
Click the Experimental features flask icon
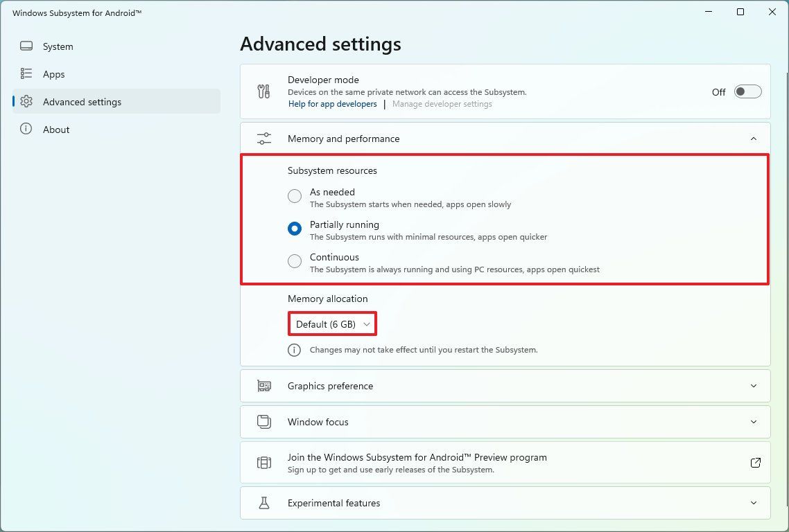(x=264, y=503)
